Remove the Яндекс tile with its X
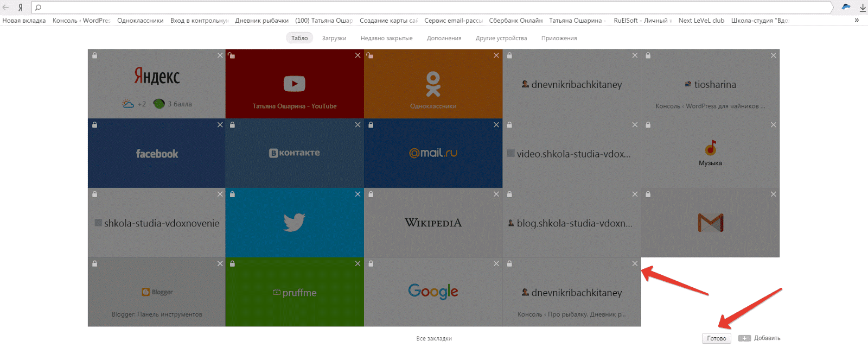The image size is (868, 347). pyautogui.click(x=220, y=55)
